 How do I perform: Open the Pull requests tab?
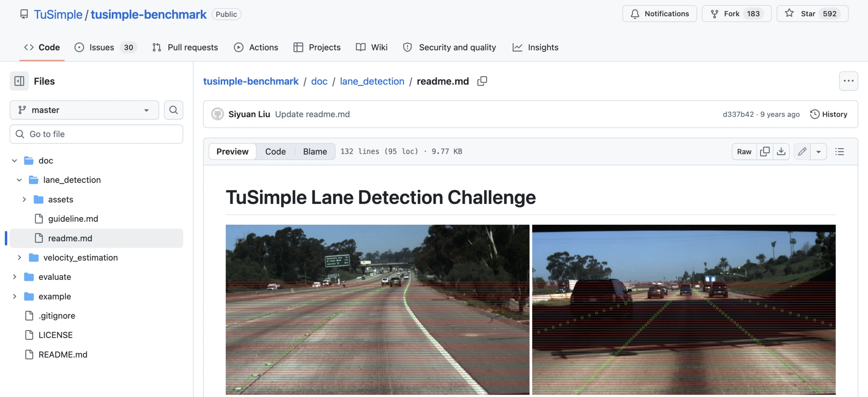click(x=185, y=47)
